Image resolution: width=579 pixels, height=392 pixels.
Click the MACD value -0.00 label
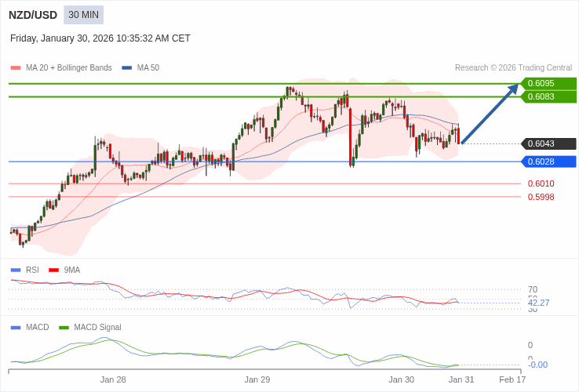click(537, 365)
